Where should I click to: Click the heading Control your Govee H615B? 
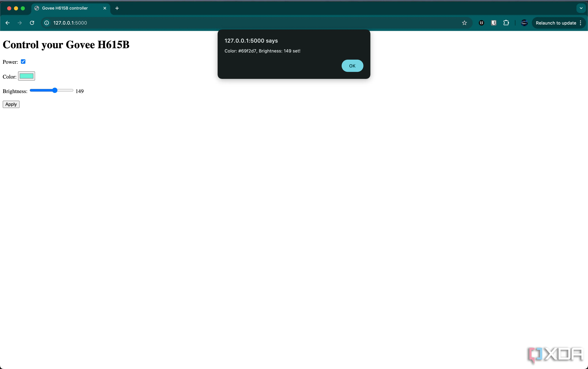[66, 45]
